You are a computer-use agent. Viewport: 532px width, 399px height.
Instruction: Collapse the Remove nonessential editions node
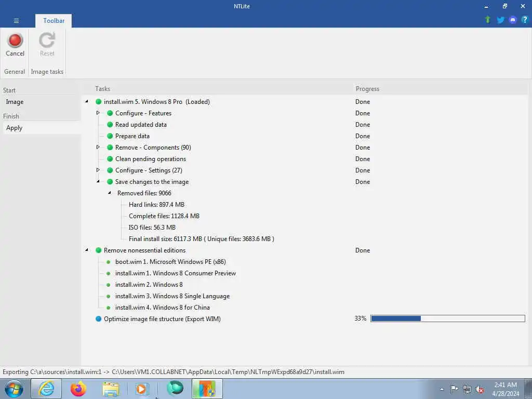click(x=87, y=250)
